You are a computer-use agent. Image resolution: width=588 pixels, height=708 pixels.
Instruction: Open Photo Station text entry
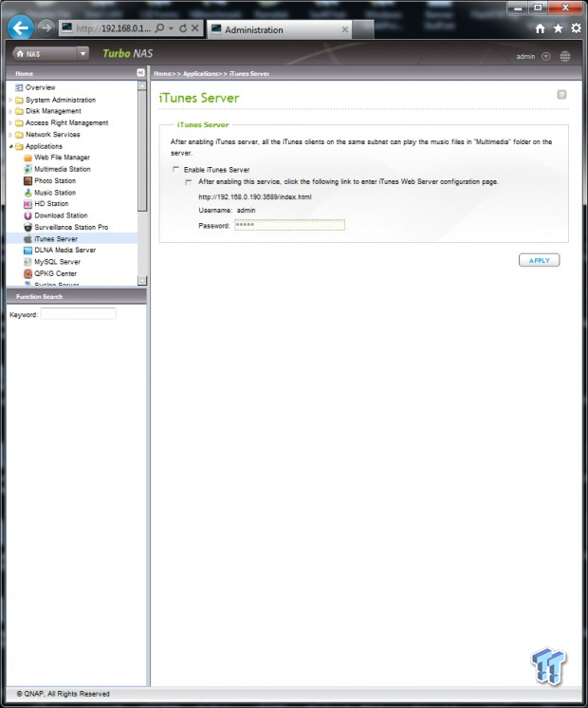click(55, 180)
